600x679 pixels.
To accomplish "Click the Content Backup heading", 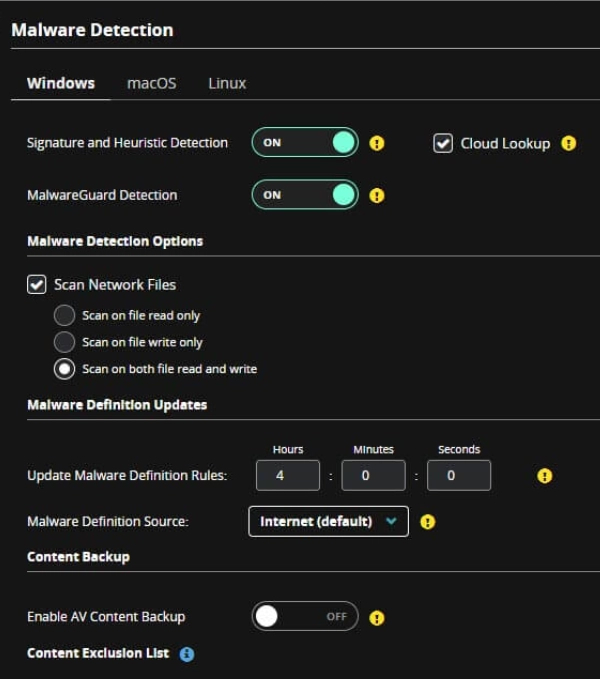I will 78,557.
